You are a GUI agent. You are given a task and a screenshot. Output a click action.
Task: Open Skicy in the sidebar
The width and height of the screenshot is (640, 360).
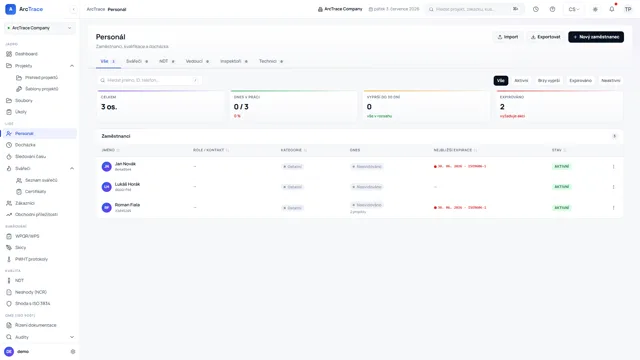(20, 247)
